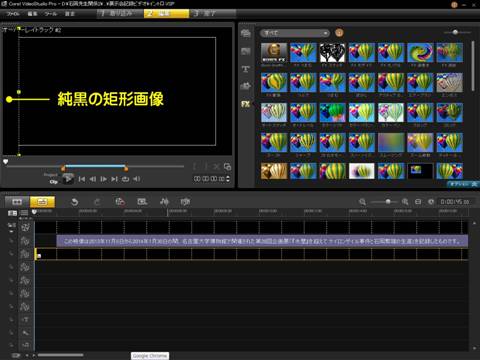Image resolution: width=480 pixels, height=360 pixels.
Task: Open the Sound Mixer icon
Action: pos(164,202)
